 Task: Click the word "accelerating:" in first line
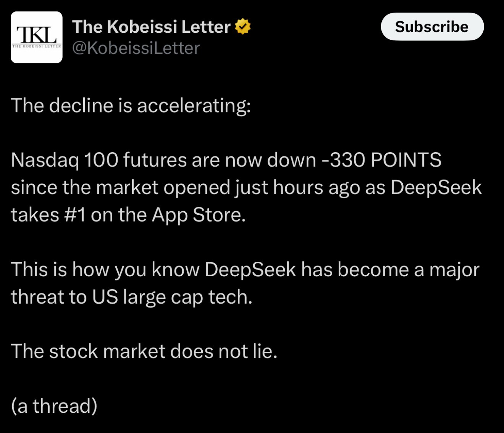point(194,106)
